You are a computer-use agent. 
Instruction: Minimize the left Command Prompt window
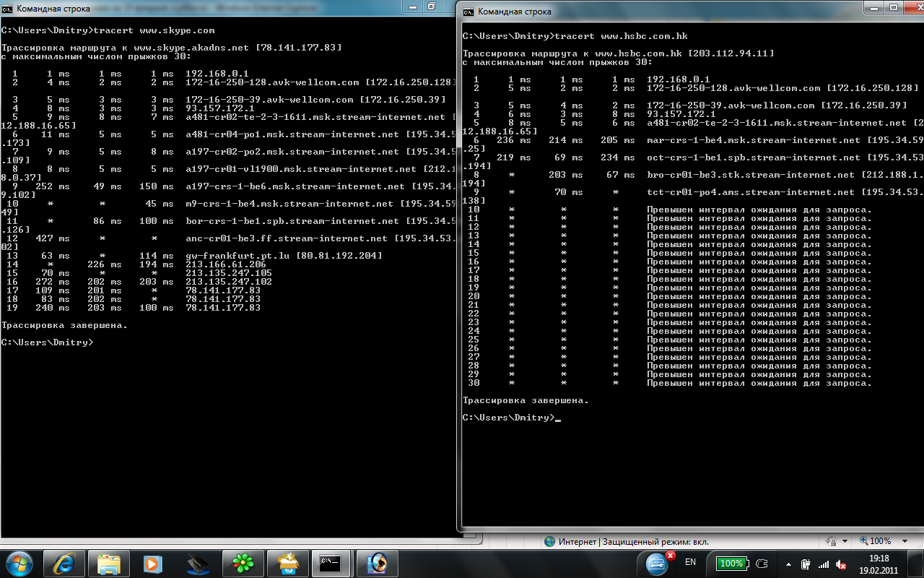click(x=412, y=6)
